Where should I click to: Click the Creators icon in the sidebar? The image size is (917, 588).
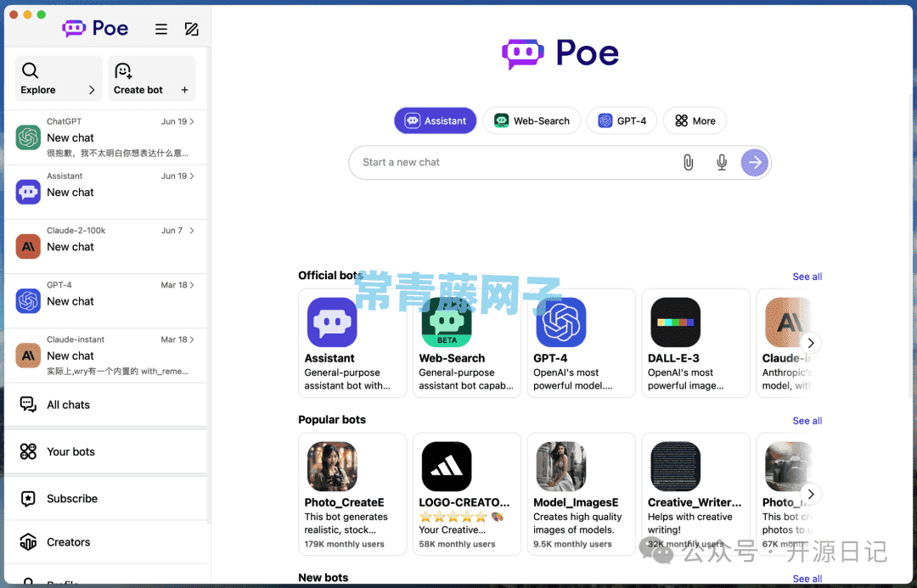pyautogui.click(x=28, y=542)
